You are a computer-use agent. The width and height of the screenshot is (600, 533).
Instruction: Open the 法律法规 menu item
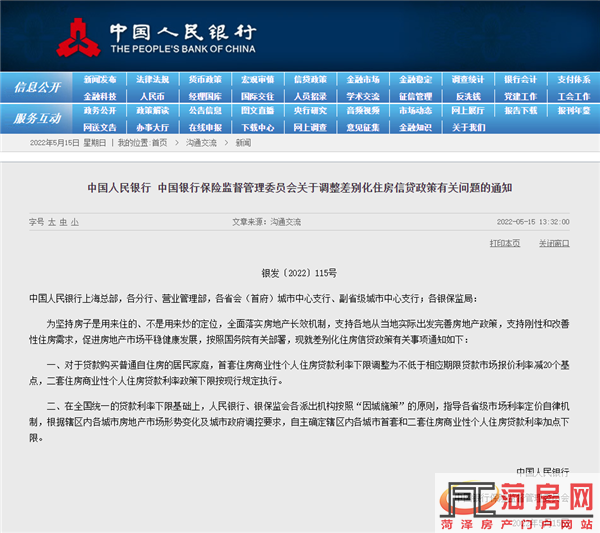pyautogui.click(x=153, y=80)
